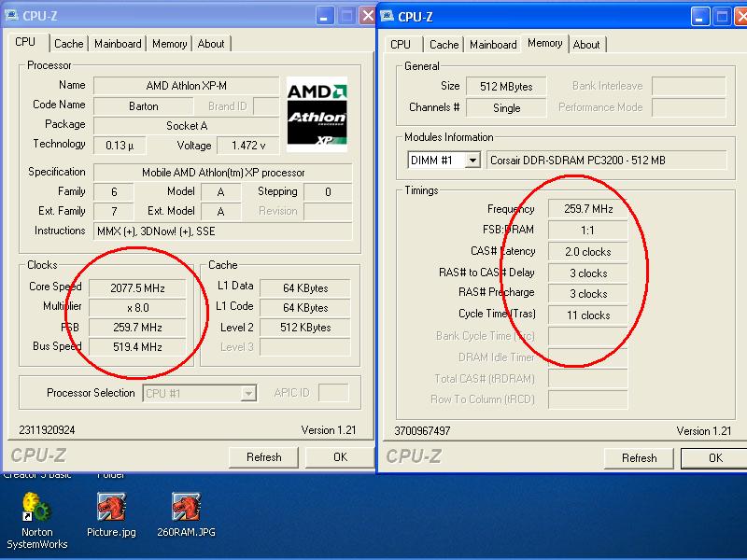747x560 pixels.
Task: Open the Picture.jpg desktop file
Action: coord(112,509)
